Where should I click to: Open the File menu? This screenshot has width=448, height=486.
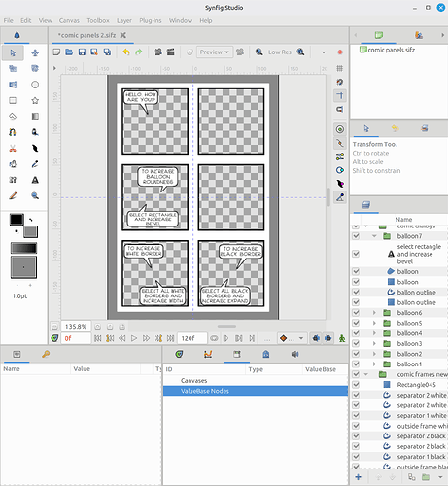tap(9, 20)
